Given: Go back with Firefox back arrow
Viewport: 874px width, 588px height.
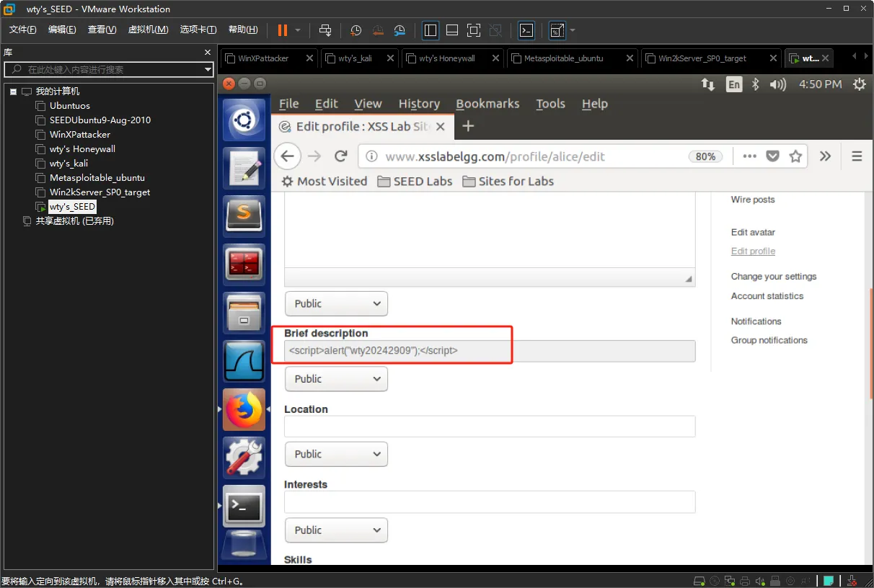Looking at the screenshot, I should pyautogui.click(x=287, y=156).
